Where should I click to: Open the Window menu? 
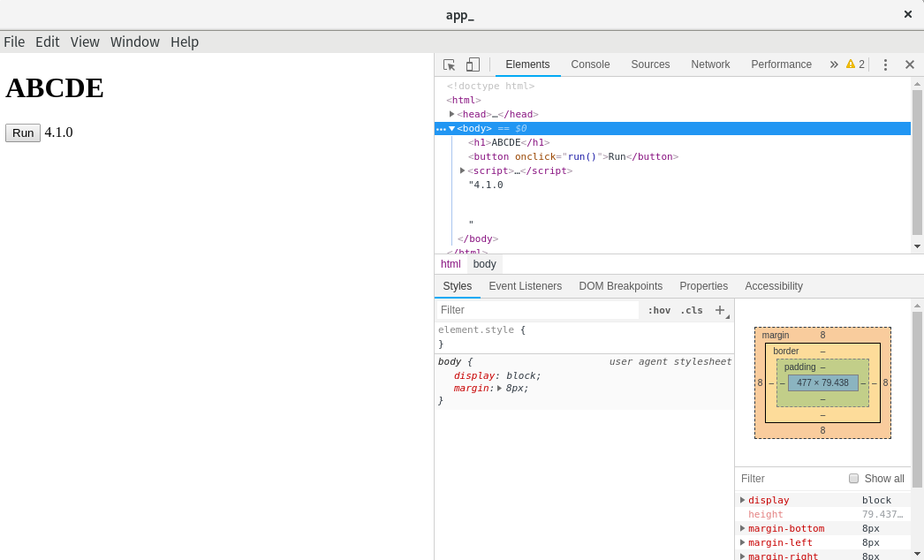coord(135,42)
